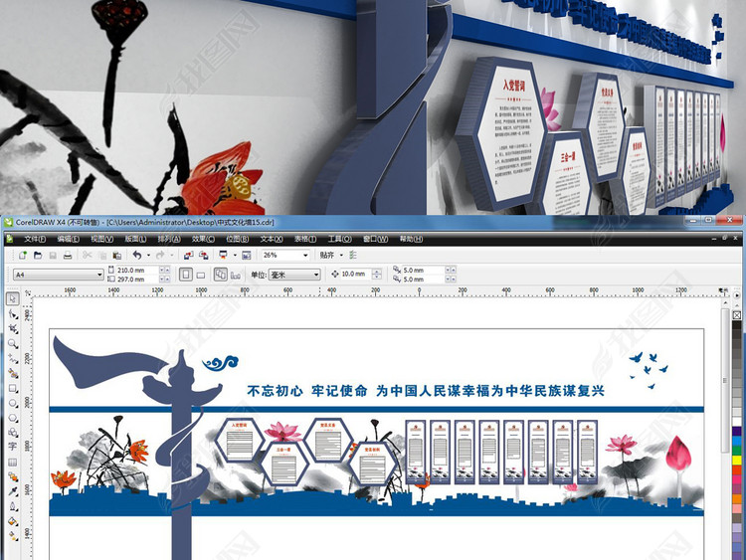Click the Undo arrow icon
This screenshot has width=746, height=560.
(x=135, y=255)
